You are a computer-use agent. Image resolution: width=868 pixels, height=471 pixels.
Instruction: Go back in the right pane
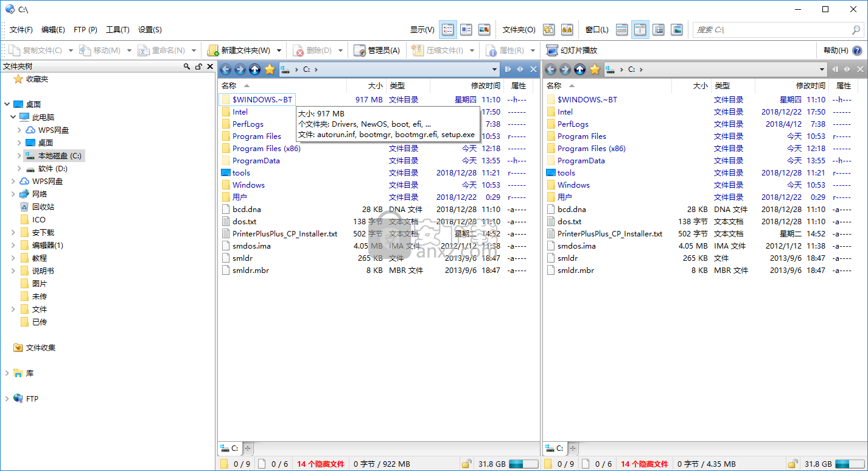click(x=550, y=69)
